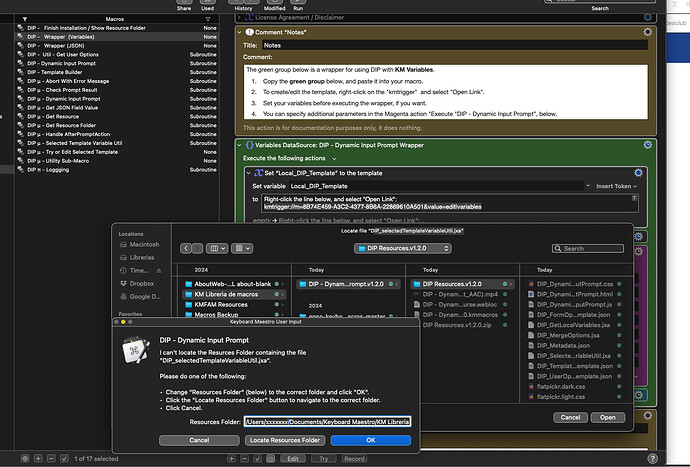Go forward in the Locate file dialog
Viewport: 690px width, 467px height.
point(197,248)
